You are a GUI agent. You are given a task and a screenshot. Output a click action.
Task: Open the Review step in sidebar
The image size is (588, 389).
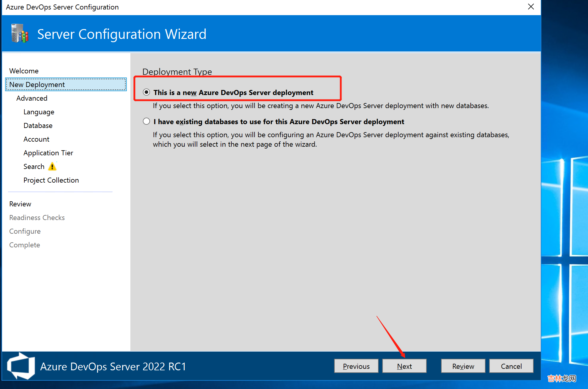click(20, 204)
